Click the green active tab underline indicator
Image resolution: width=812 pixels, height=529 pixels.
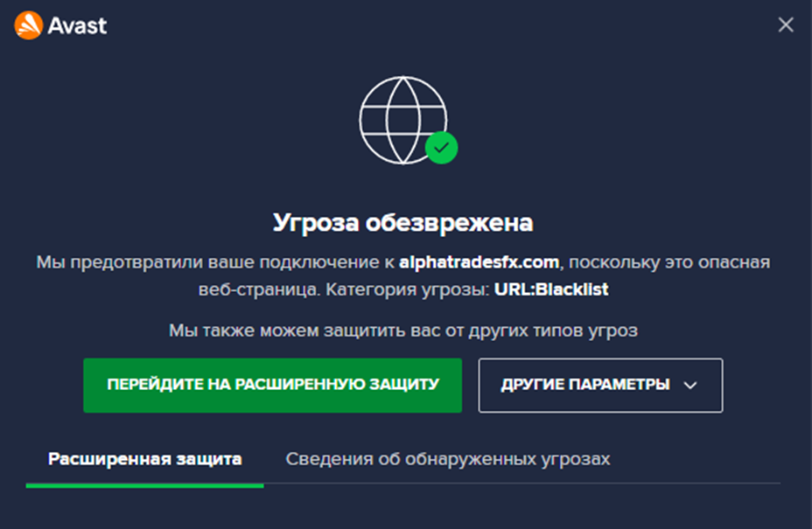(x=145, y=485)
